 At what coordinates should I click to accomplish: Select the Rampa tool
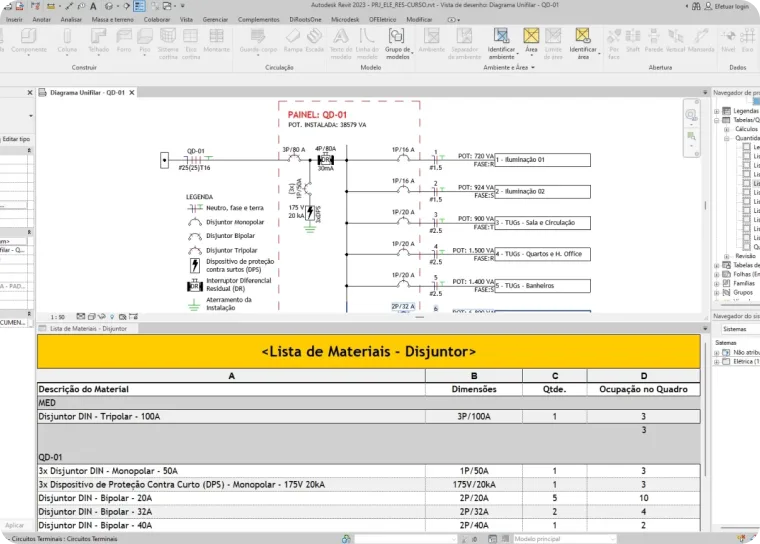click(x=293, y=41)
